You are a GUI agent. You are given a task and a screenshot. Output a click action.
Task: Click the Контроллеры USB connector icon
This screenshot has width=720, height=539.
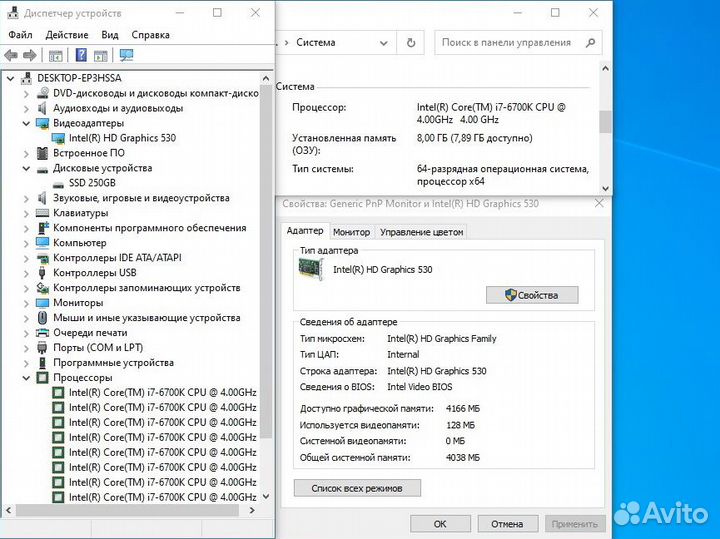(42, 273)
